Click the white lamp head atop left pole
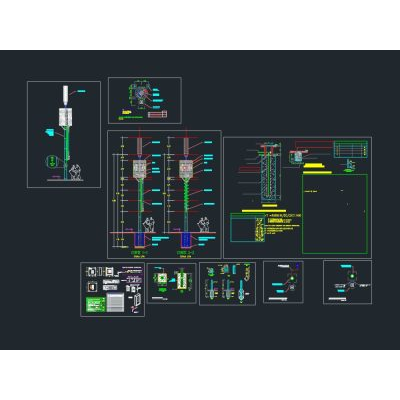 coord(65,94)
